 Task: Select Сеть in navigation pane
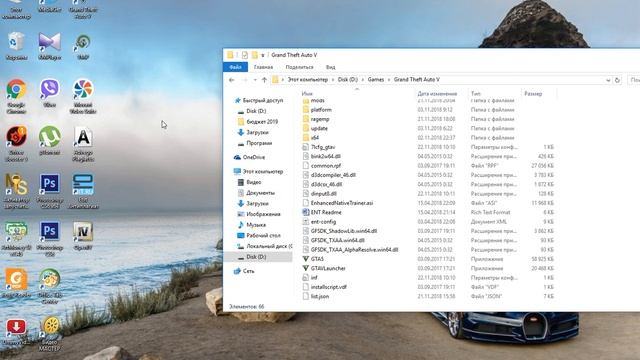click(x=244, y=271)
